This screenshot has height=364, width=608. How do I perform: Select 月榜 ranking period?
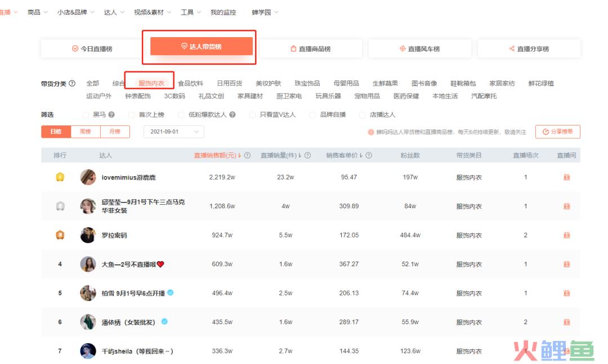pos(115,132)
